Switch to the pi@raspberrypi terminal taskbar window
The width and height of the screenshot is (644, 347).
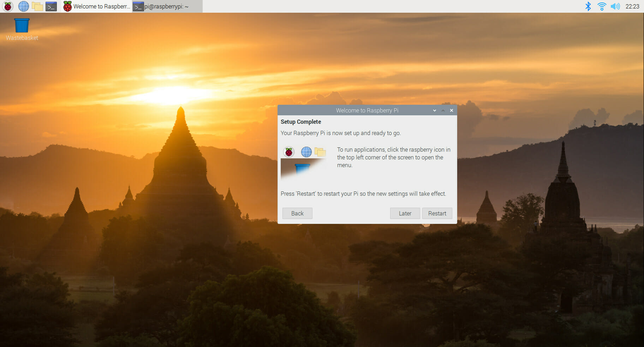pos(167,6)
